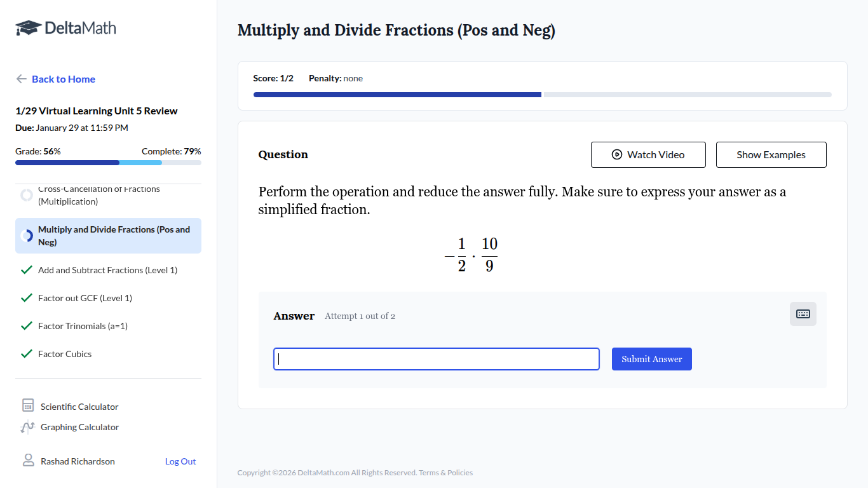This screenshot has width=868, height=488.
Task: Click the Submit Answer button
Action: pyautogui.click(x=651, y=359)
